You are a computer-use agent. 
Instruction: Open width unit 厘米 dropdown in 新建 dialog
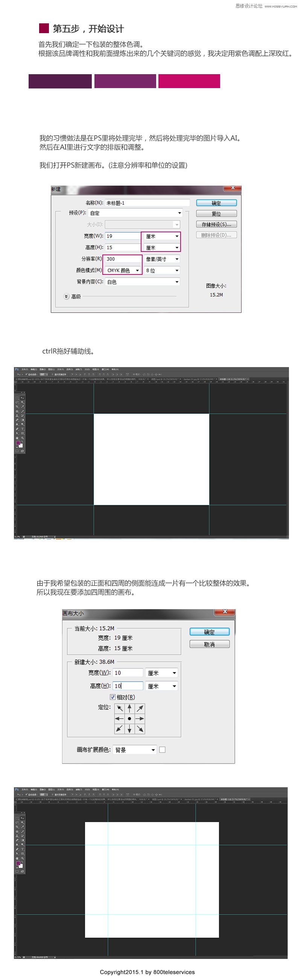point(162,236)
